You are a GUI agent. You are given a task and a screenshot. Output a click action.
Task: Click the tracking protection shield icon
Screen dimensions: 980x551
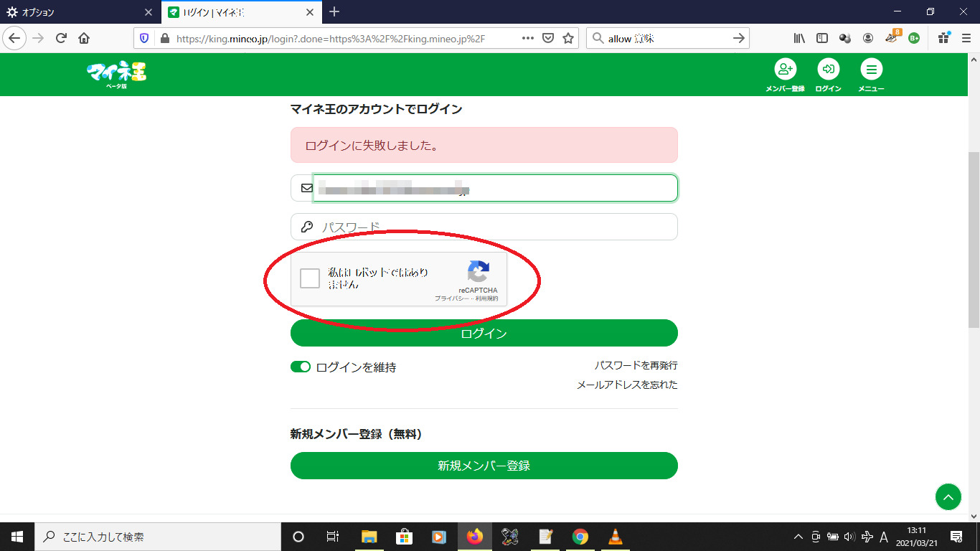[x=144, y=38]
